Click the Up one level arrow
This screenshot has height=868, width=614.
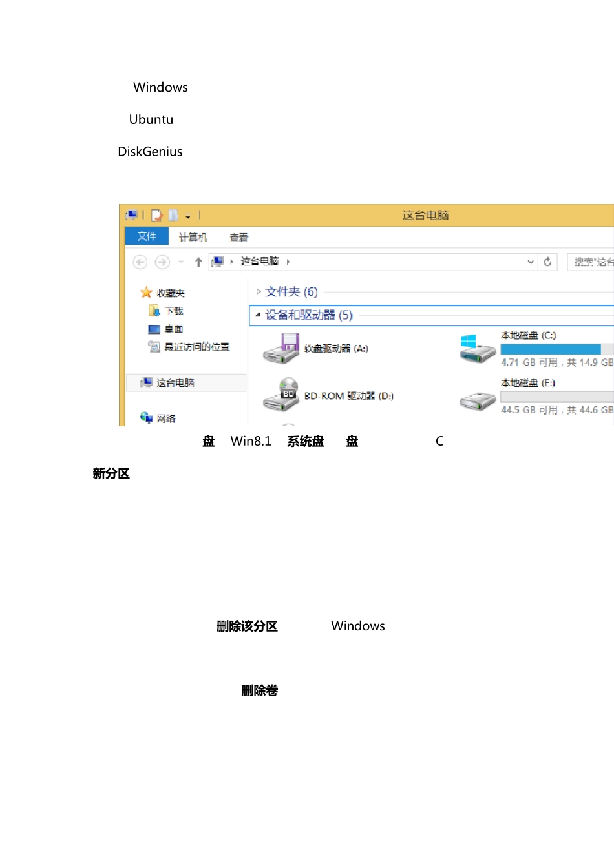(198, 262)
